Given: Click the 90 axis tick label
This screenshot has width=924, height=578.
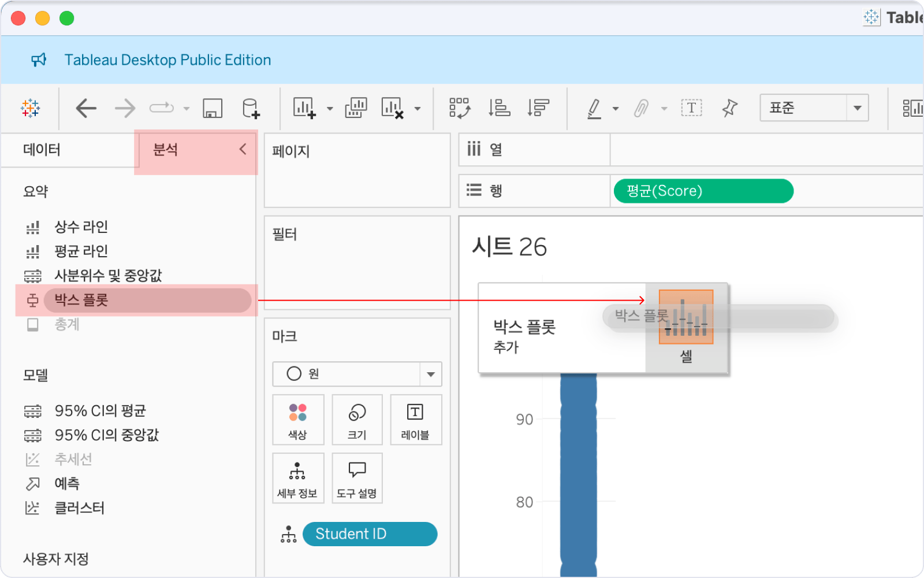Looking at the screenshot, I should point(524,420).
